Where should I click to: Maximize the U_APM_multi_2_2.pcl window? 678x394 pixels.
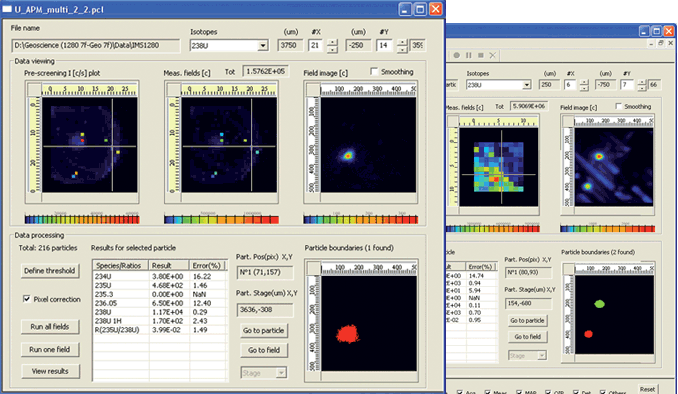coord(420,9)
